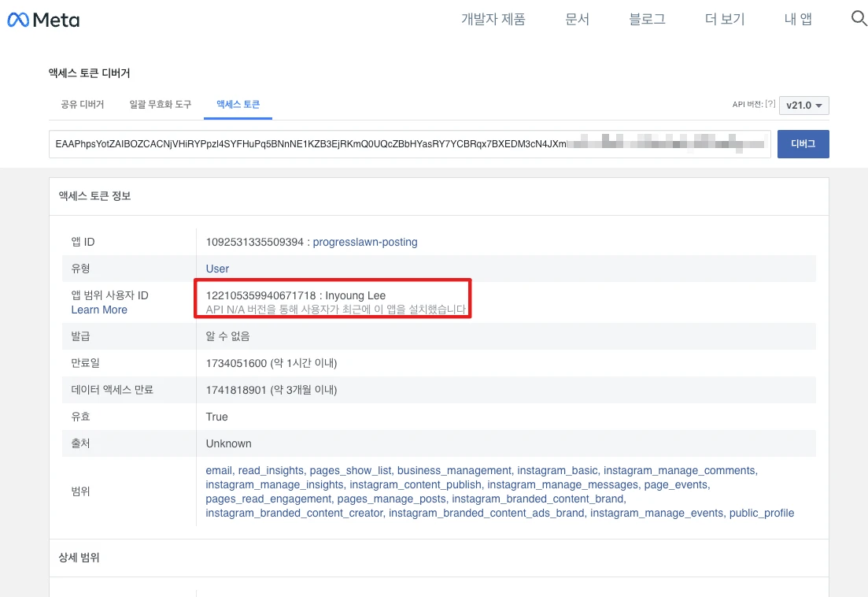Click the instagram_branded_content_ads_brand scope link
The image size is (868, 597).
click(486, 514)
